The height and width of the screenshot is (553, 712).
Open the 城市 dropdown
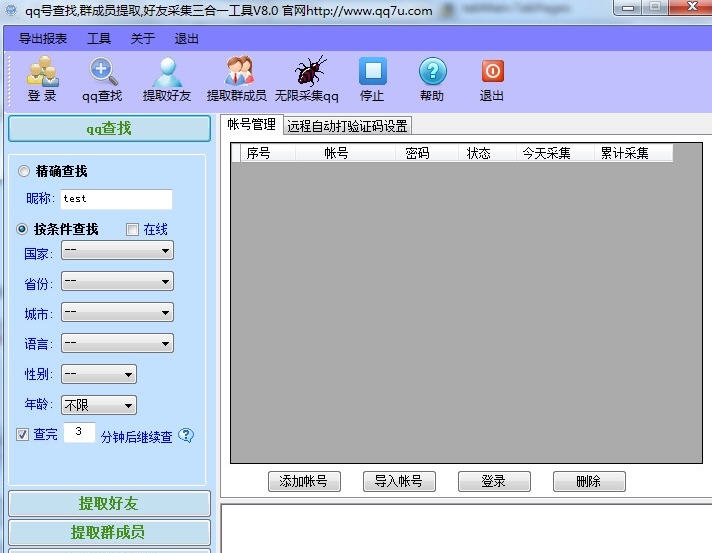coord(117,312)
